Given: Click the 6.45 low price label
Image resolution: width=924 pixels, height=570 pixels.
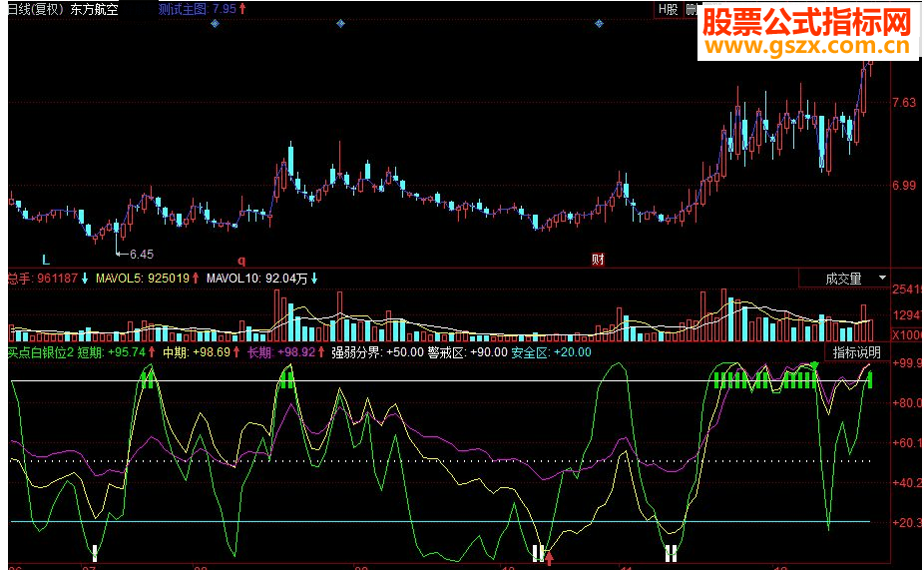Looking at the screenshot, I should pyautogui.click(x=141, y=254).
